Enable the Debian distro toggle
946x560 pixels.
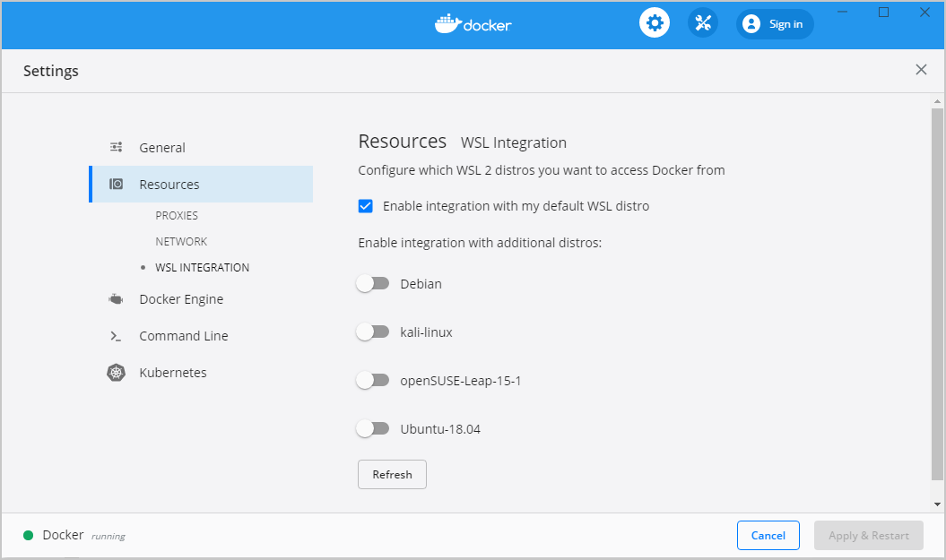pos(373,282)
